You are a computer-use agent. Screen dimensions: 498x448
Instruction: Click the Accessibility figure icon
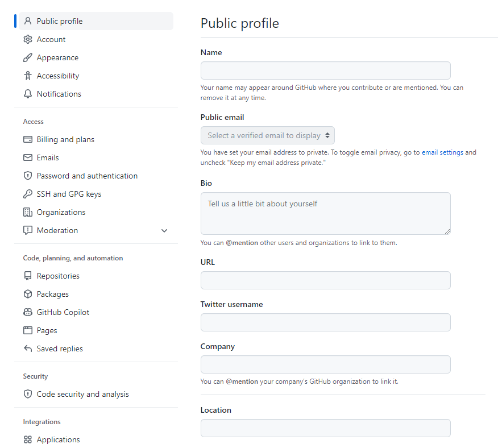28,76
